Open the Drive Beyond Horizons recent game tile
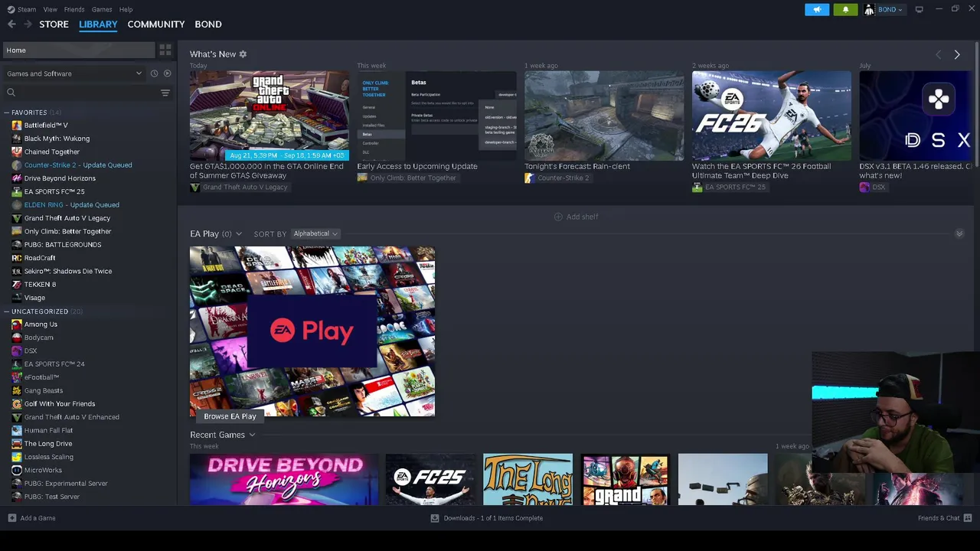Viewport: 980px width, 551px height. point(284,479)
